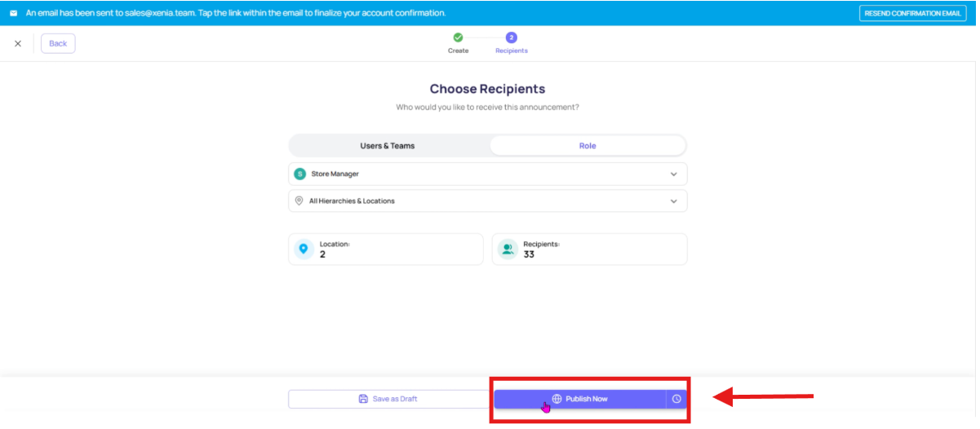The height and width of the screenshot is (429, 980).
Task: Click the green S role avatar icon
Action: [299, 174]
